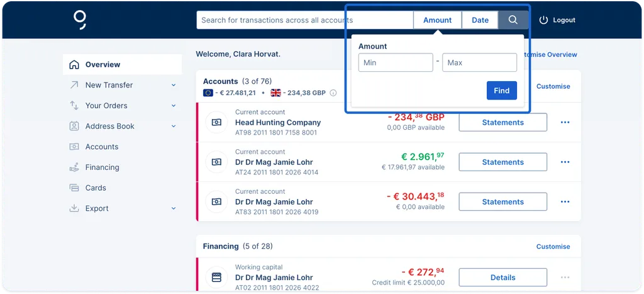This screenshot has width=644, height=294.
Task: Open more options for Head Hunting Company
Action: 565,122
